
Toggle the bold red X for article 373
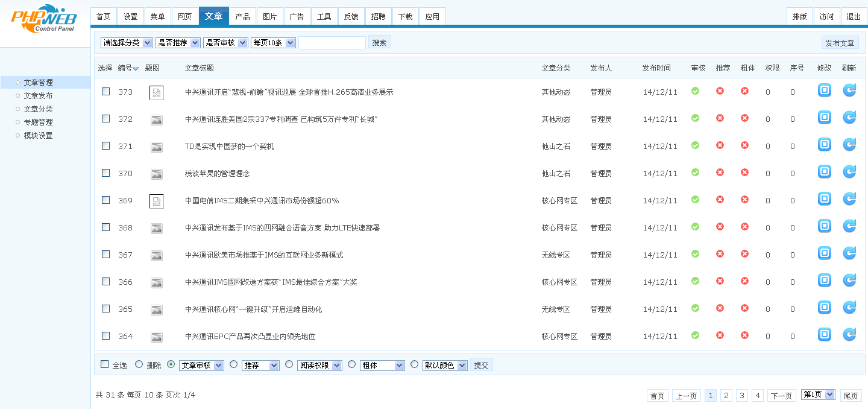[x=744, y=91]
